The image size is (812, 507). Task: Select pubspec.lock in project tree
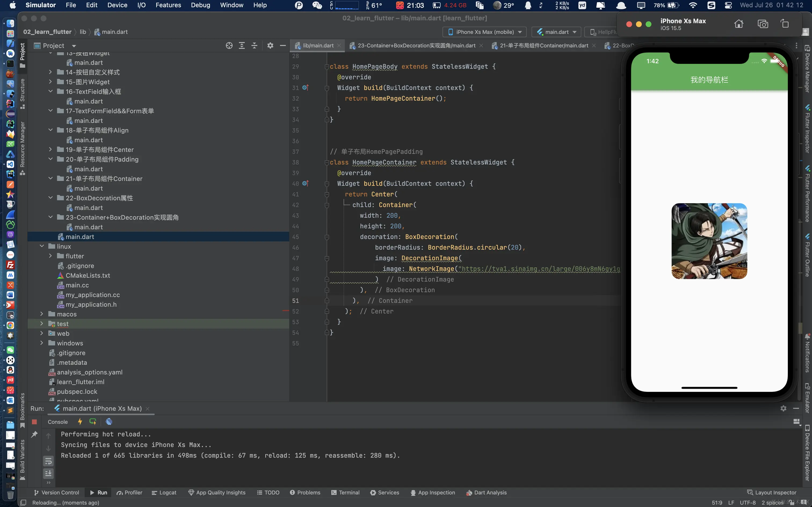click(77, 392)
